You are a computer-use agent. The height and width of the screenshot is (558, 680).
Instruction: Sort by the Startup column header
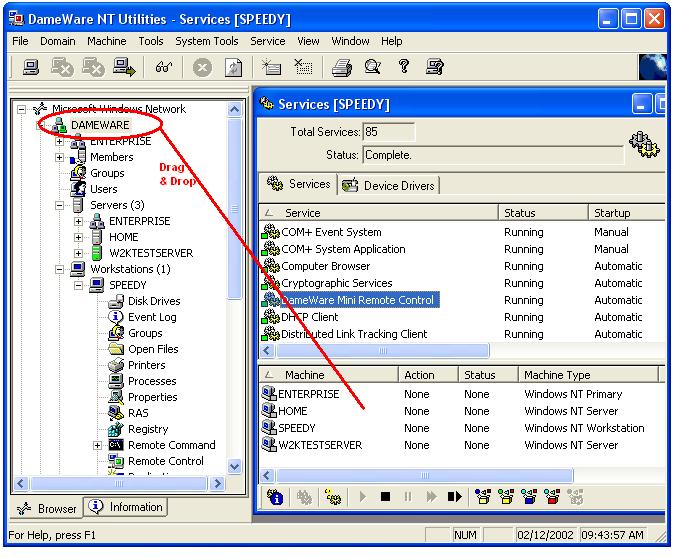coord(626,213)
